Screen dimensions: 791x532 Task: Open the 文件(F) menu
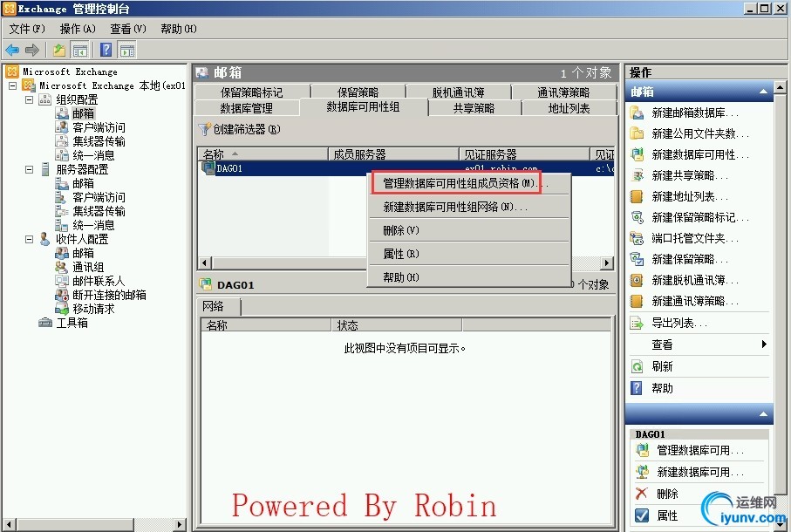point(27,29)
